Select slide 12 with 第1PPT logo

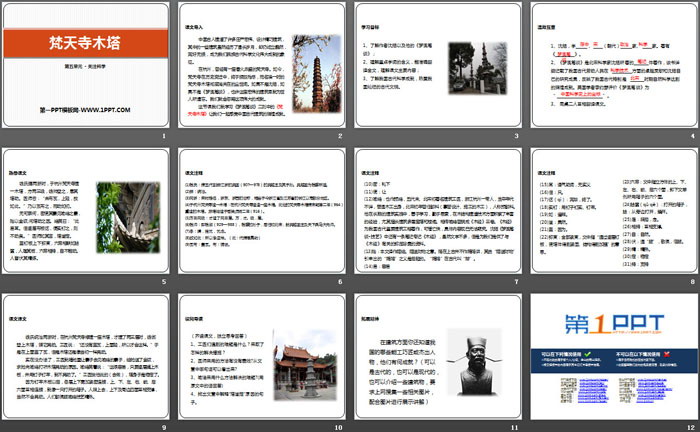click(x=614, y=357)
